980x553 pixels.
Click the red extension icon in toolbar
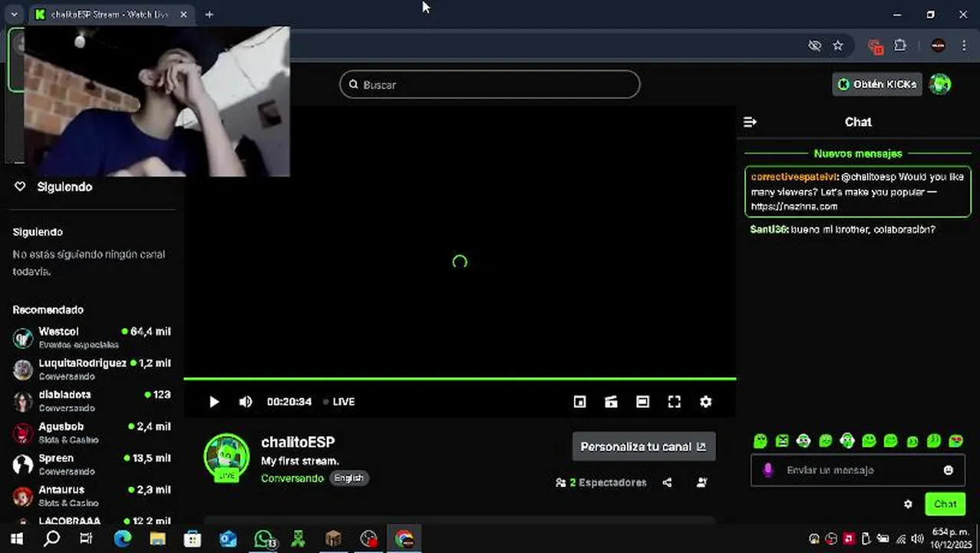875,46
